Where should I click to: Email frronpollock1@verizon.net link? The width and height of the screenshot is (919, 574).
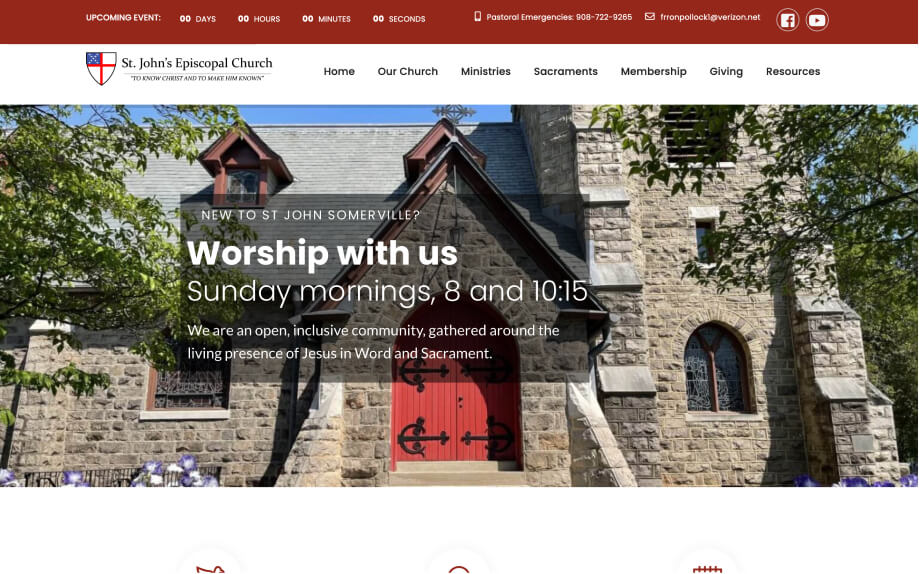[x=710, y=17]
